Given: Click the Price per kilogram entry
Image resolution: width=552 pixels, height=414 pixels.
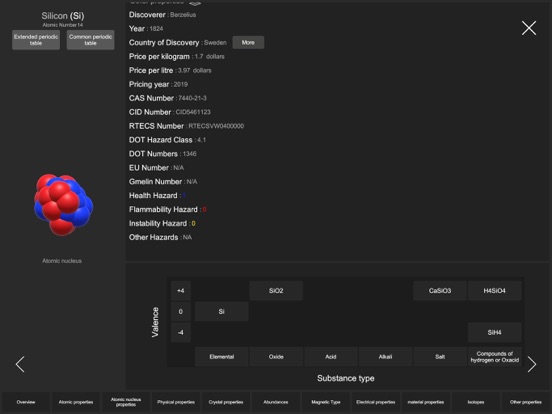Looking at the screenshot, I should tap(176, 57).
